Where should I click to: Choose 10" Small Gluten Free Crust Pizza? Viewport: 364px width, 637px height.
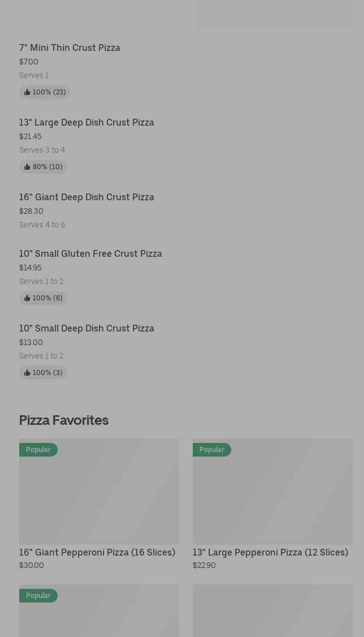point(90,253)
